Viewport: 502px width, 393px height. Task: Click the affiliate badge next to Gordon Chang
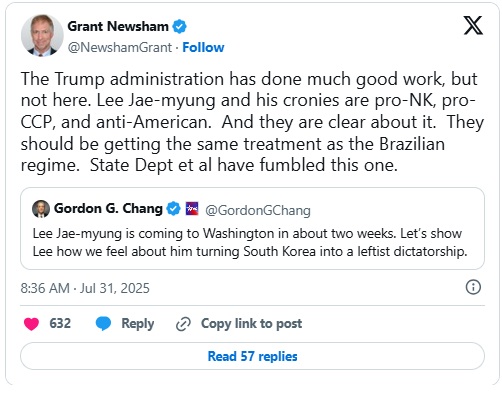(192, 209)
